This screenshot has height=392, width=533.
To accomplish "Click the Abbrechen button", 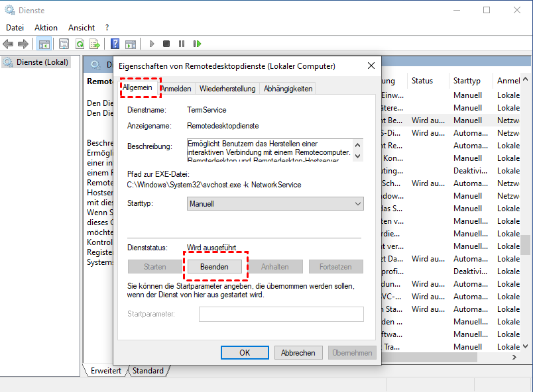I will [x=298, y=353].
